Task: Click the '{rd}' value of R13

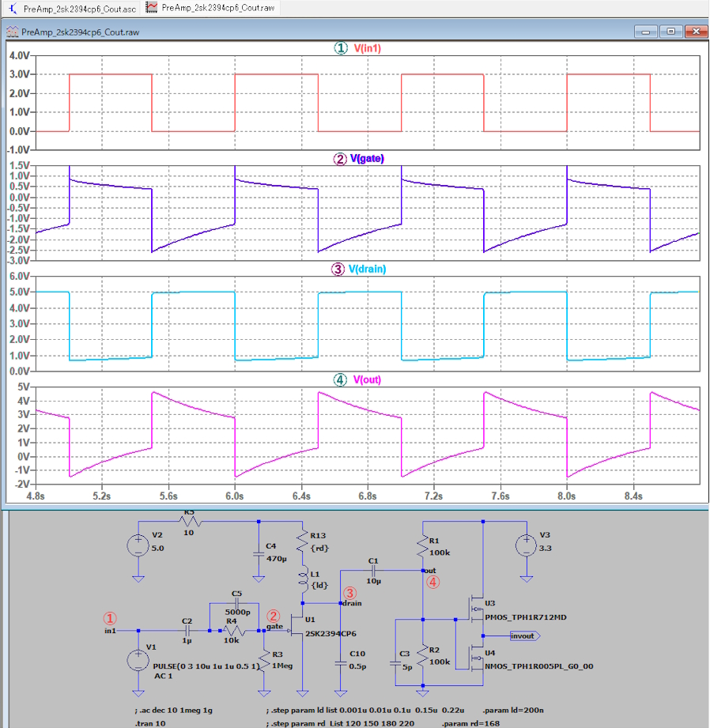Action: (319, 549)
